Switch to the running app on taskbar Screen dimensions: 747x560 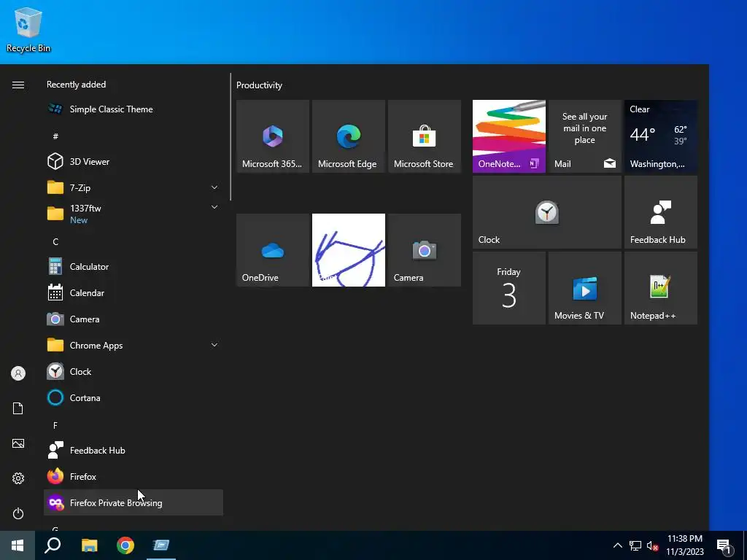(x=161, y=545)
